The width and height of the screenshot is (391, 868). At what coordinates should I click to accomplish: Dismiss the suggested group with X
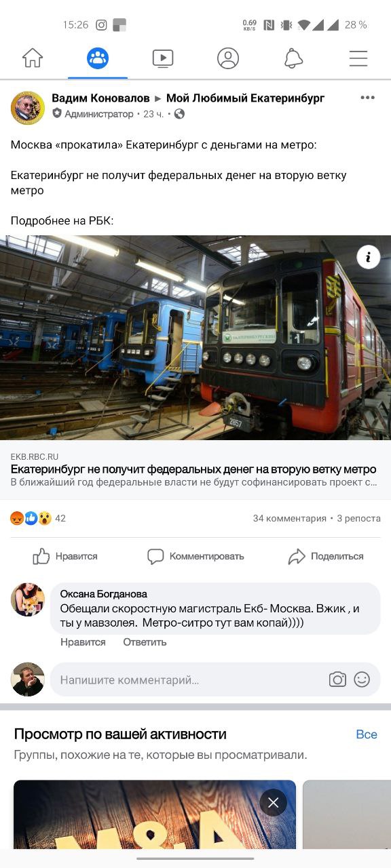[x=274, y=803]
